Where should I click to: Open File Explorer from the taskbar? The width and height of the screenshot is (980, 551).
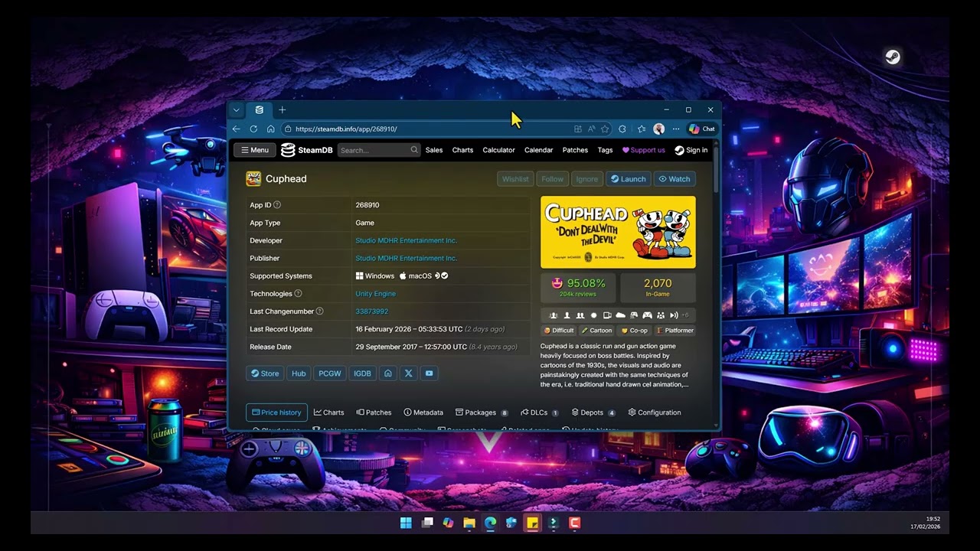coord(469,523)
